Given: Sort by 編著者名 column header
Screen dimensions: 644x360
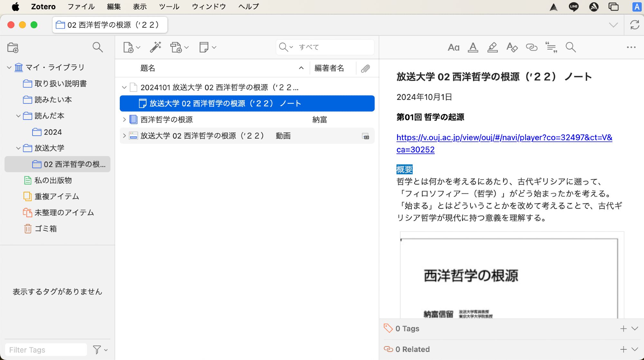Looking at the screenshot, I should point(333,68).
